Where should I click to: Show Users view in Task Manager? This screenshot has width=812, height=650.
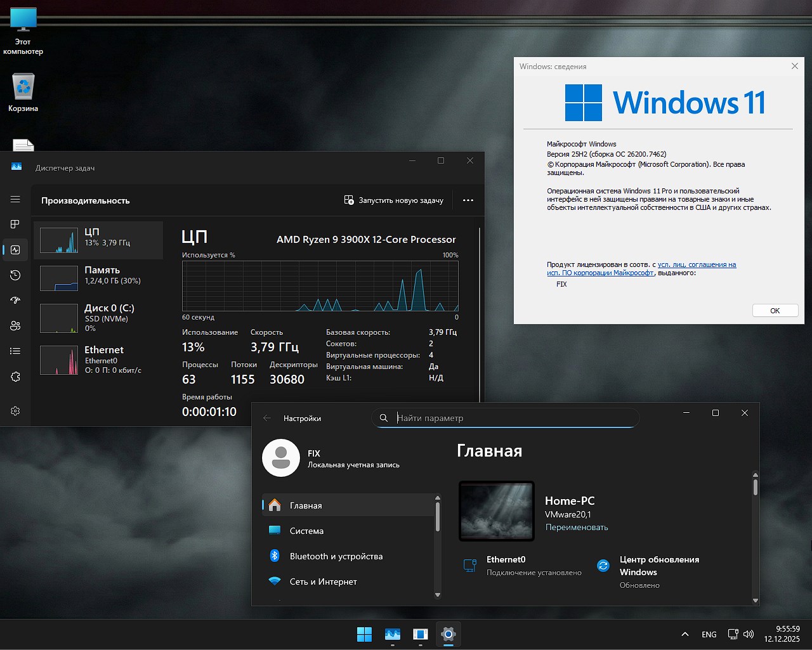click(15, 325)
